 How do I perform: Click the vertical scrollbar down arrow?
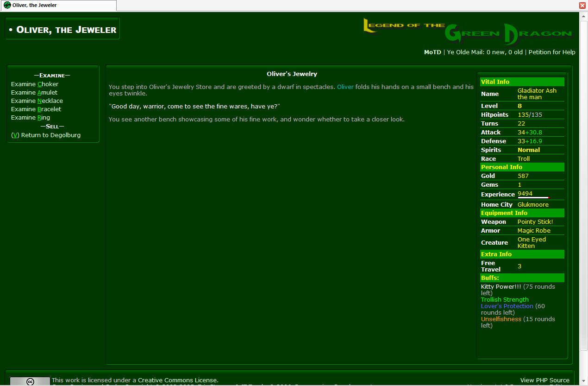click(x=583, y=381)
